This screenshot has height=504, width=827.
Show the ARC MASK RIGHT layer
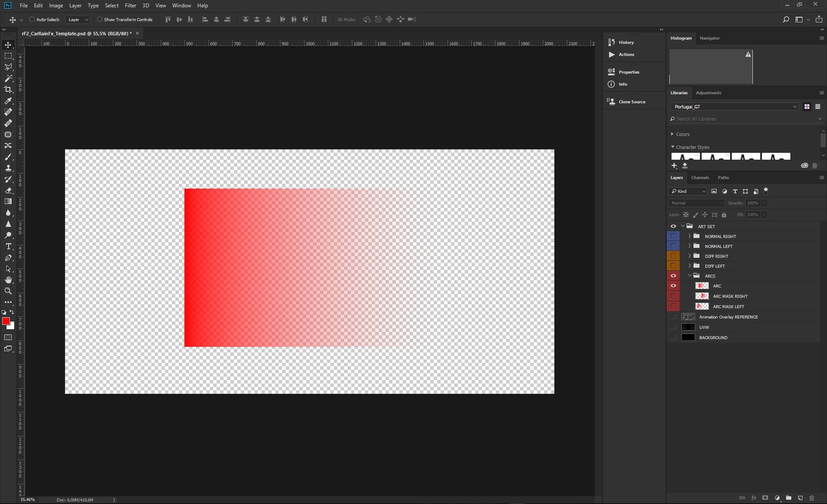point(673,296)
